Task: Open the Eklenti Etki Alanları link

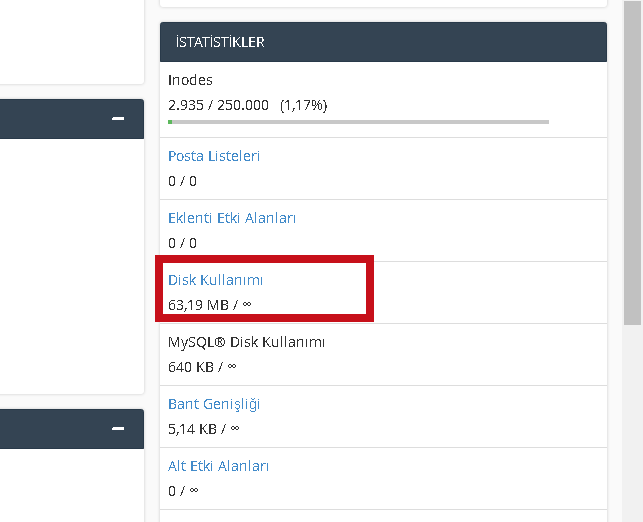Action: [232, 218]
